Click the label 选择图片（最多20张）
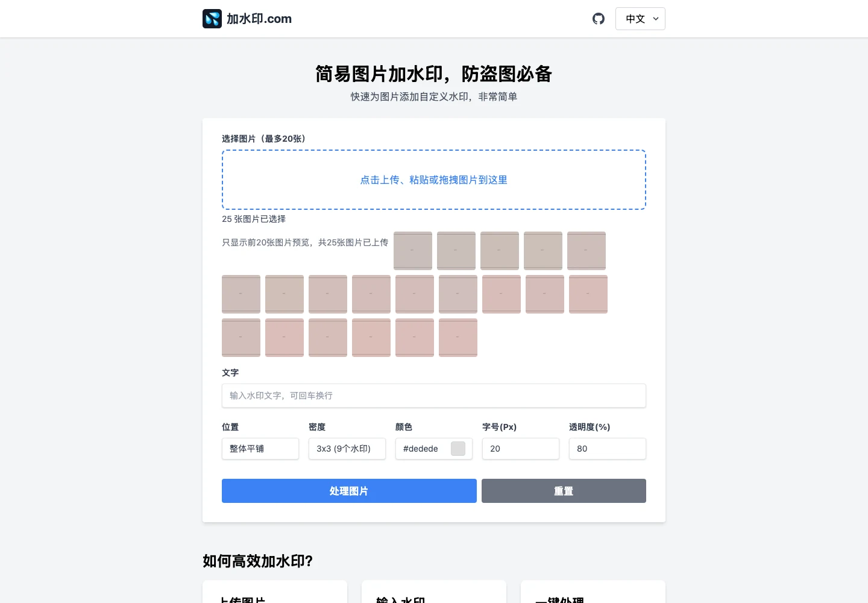 (x=263, y=139)
